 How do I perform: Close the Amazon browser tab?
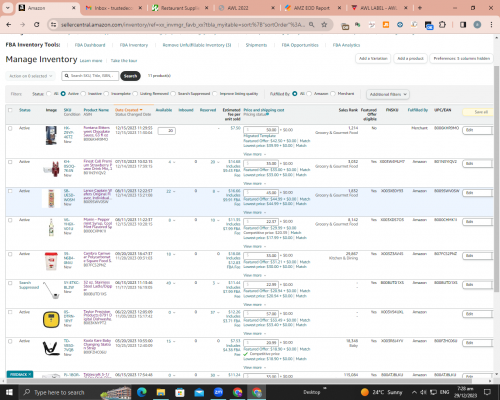tap(74, 8)
